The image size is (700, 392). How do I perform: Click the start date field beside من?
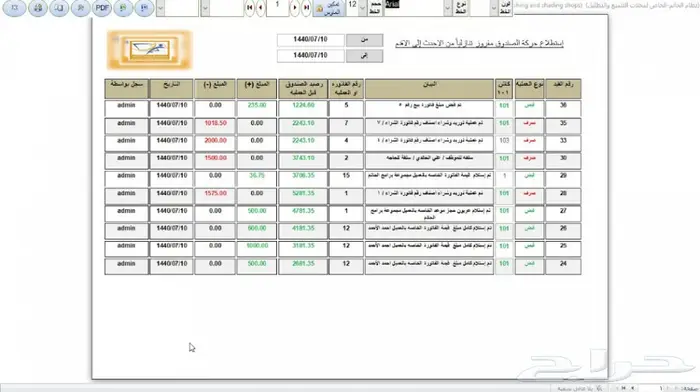click(310, 40)
